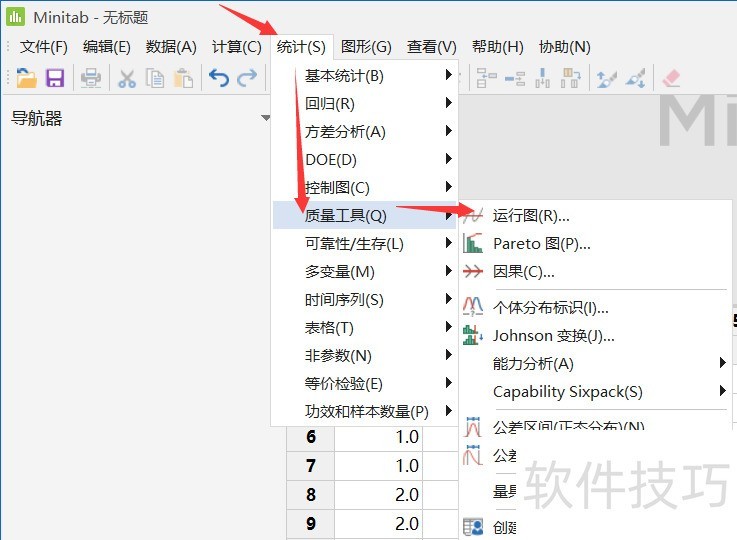Click the Redo arrow icon
The height and width of the screenshot is (540, 737).
(247, 78)
